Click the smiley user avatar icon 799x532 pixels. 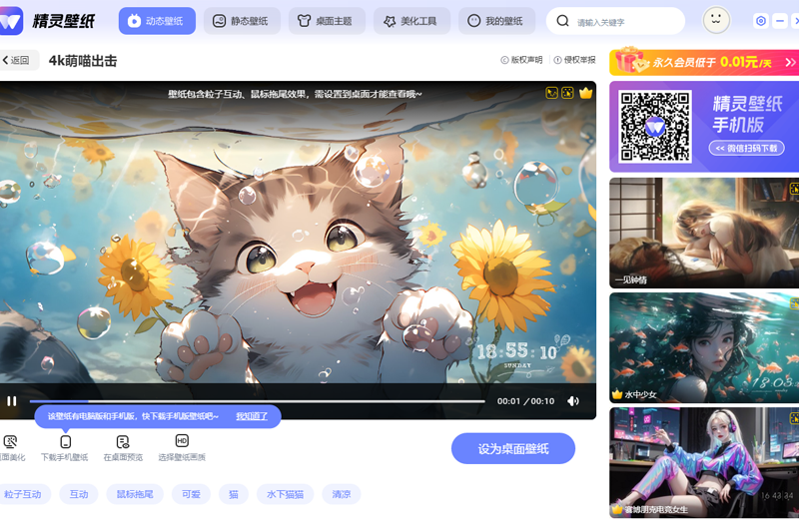click(x=716, y=20)
